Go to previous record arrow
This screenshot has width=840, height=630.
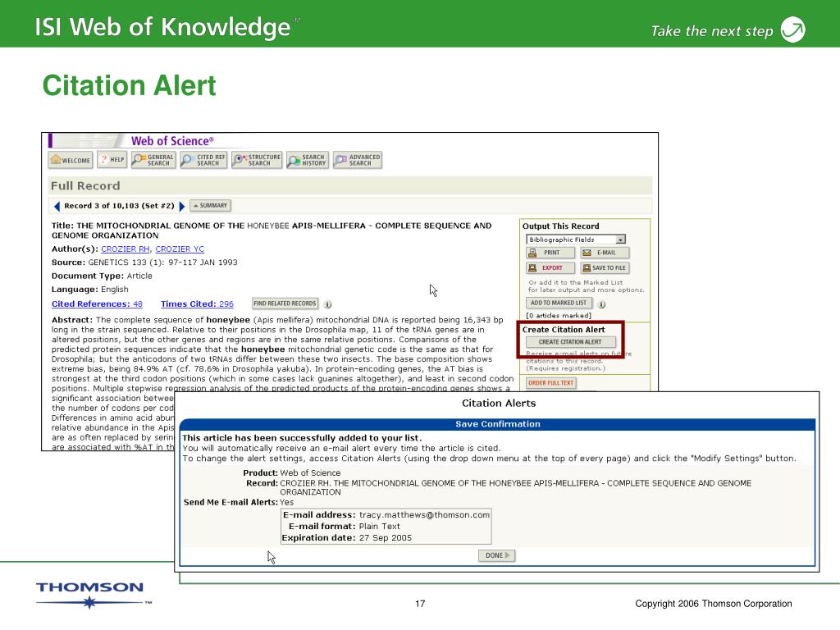[x=57, y=206]
